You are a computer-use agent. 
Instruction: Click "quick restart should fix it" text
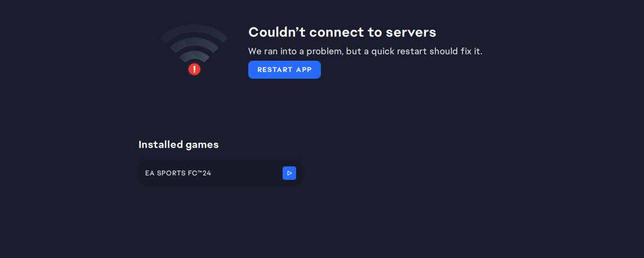point(427,51)
